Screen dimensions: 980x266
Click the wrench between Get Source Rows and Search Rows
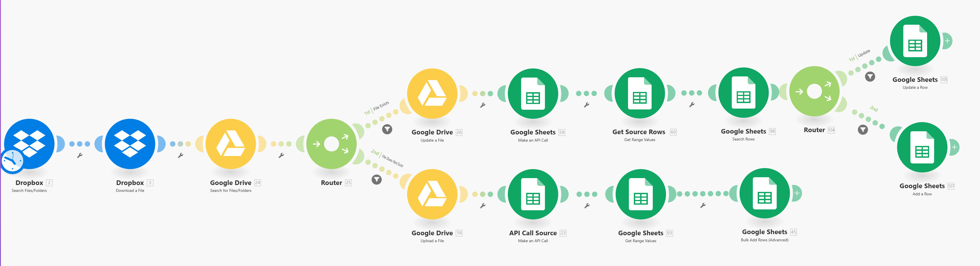(x=692, y=105)
